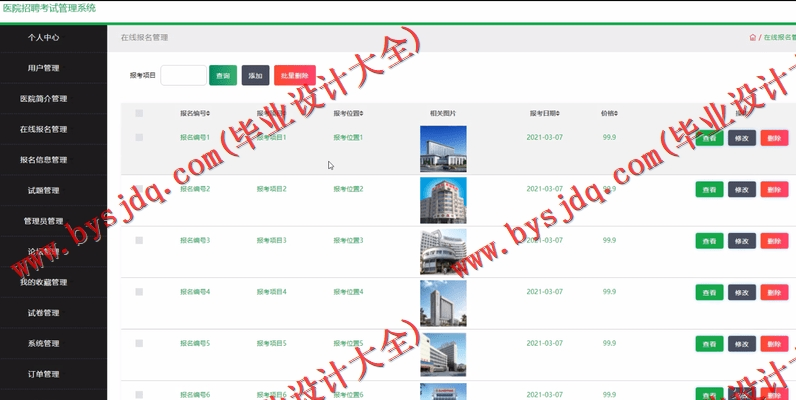Click the red 批量删除 button
796x400 pixels.
(295, 75)
